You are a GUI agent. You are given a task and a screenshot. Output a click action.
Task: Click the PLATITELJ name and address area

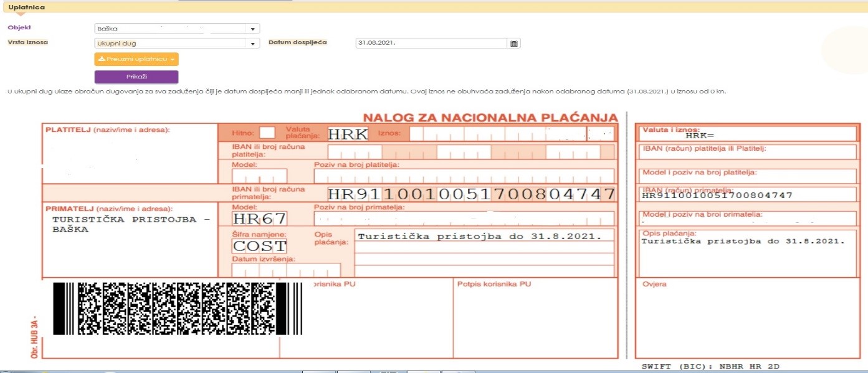(x=130, y=154)
